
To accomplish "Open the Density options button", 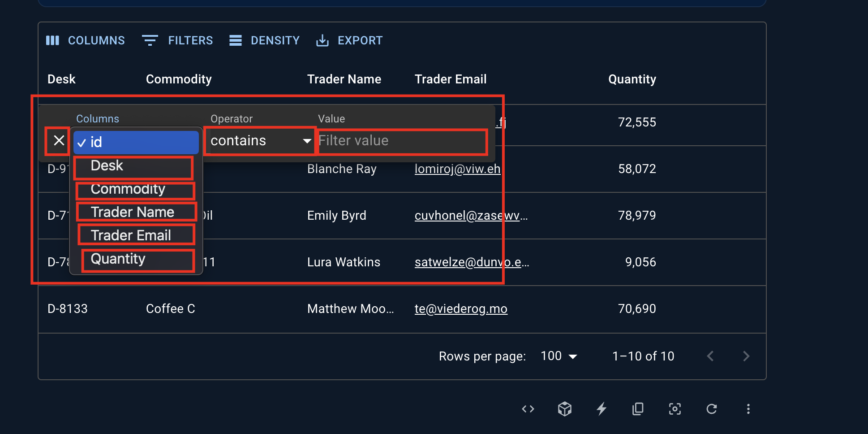I will pos(264,40).
